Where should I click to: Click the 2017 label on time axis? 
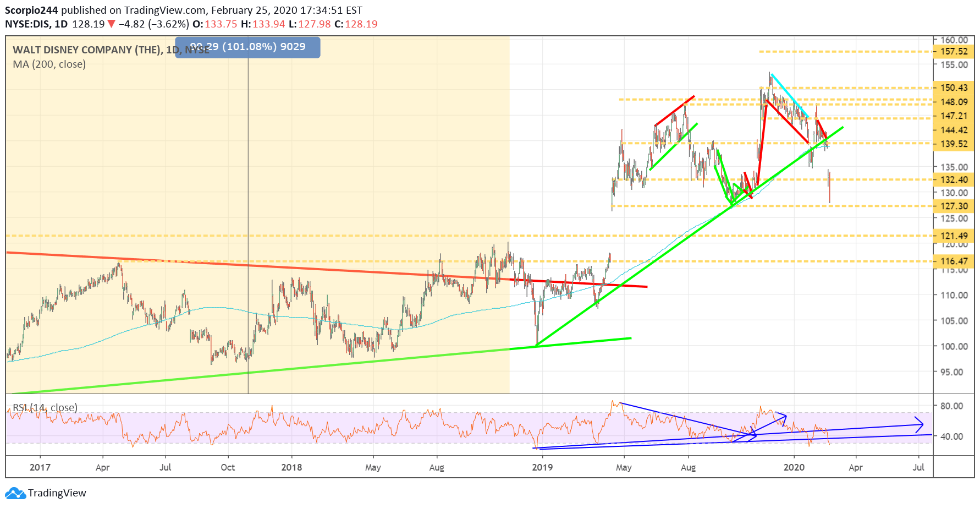pos(40,467)
